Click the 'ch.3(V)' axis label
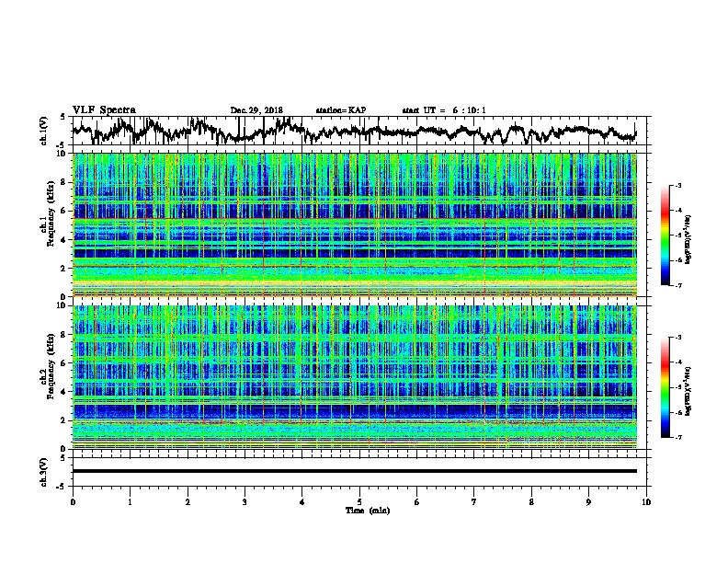Screen dimensions: 728x563 [x=44, y=472]
